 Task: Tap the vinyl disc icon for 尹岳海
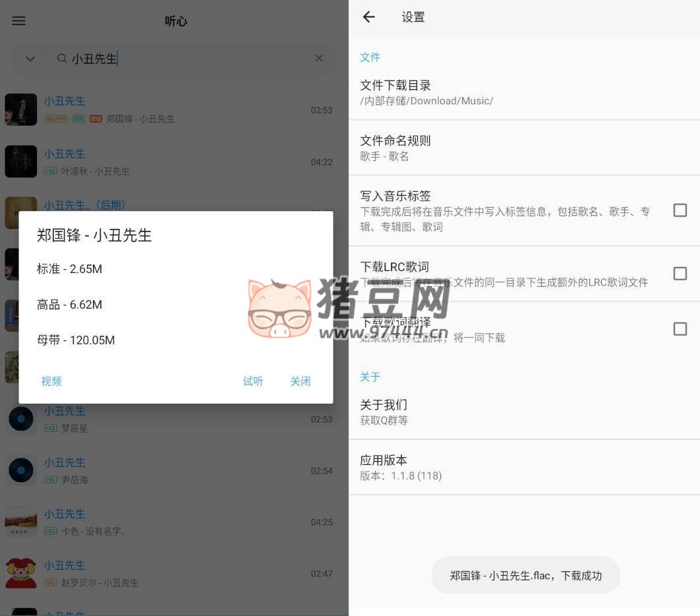(x=21, y=470)
